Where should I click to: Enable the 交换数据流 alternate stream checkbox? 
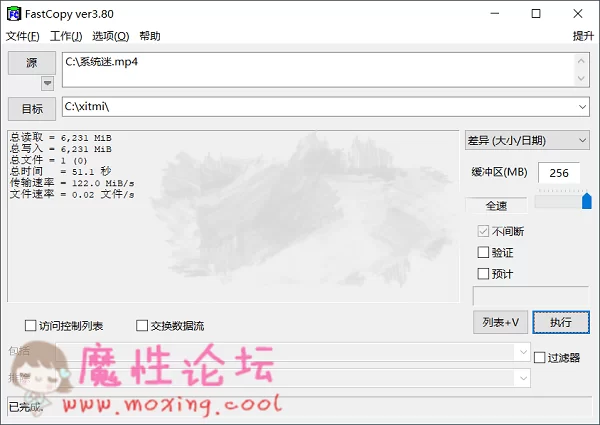(x=142, y=326)
